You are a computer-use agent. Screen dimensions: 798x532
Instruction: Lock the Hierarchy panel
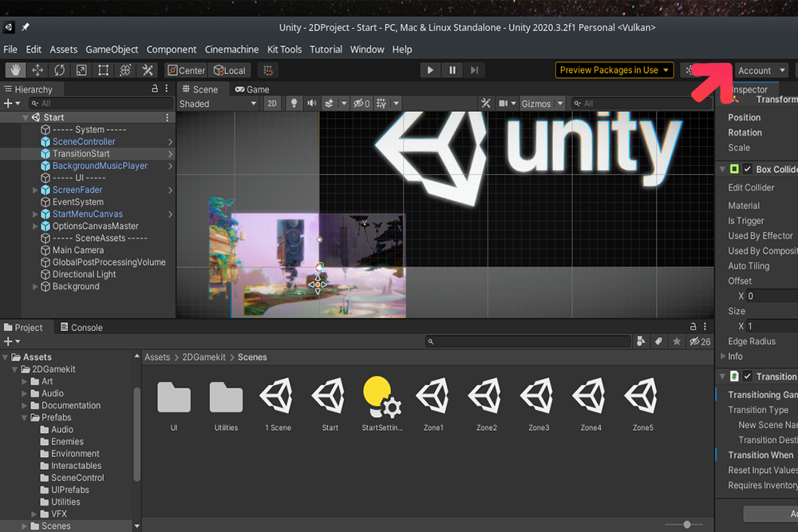(155, 89)
